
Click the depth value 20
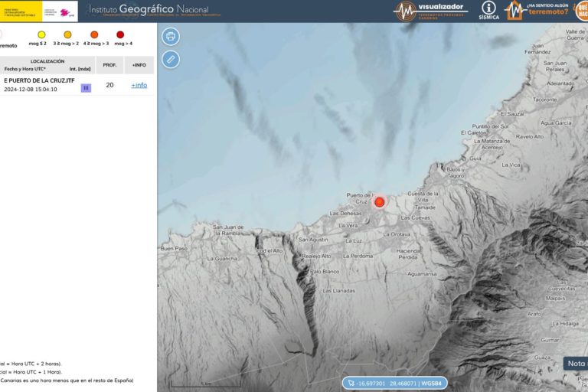(109, 85)
